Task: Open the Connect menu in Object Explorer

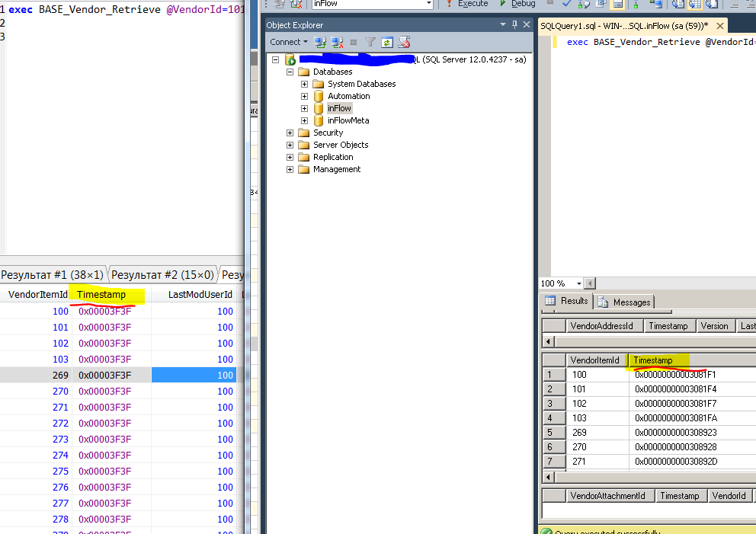Action: [288, 42]
